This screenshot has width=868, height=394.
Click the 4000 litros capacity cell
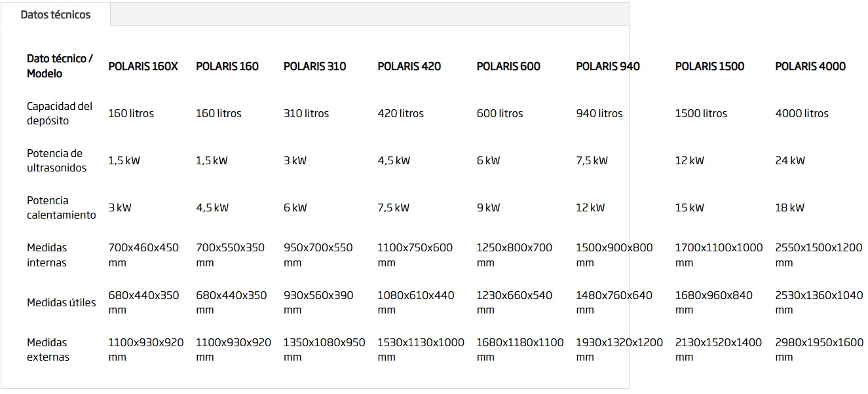point(802,113)
